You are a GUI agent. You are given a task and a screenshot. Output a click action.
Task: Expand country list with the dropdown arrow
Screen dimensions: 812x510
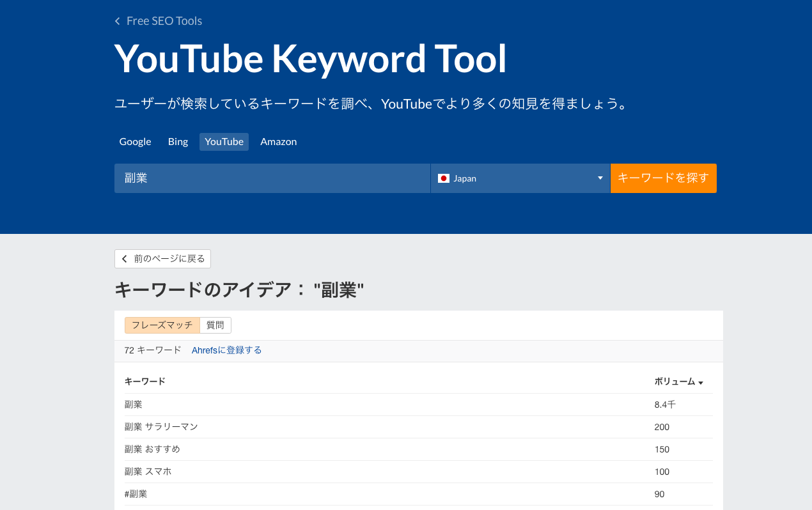(x=600, y=178)
